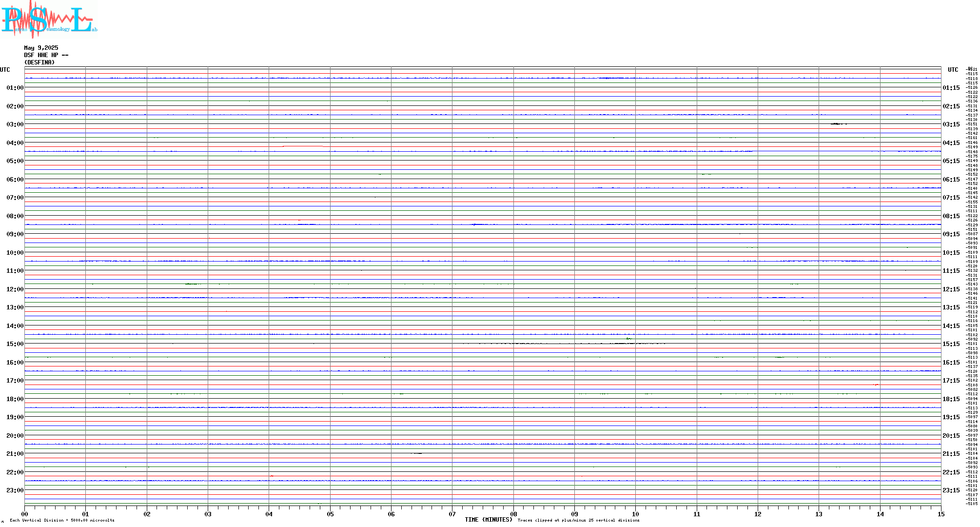Click minute marker 07 on bottom axis
Image resolution: width=980 pixels, height=527 pixels.
[x=452, y=514]
